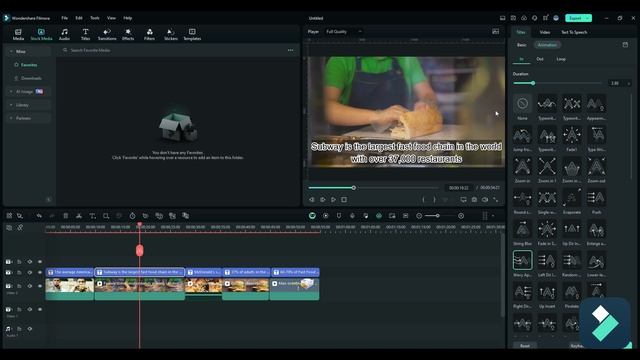
Task: Open the Filters library
Action: coord(149,34)
